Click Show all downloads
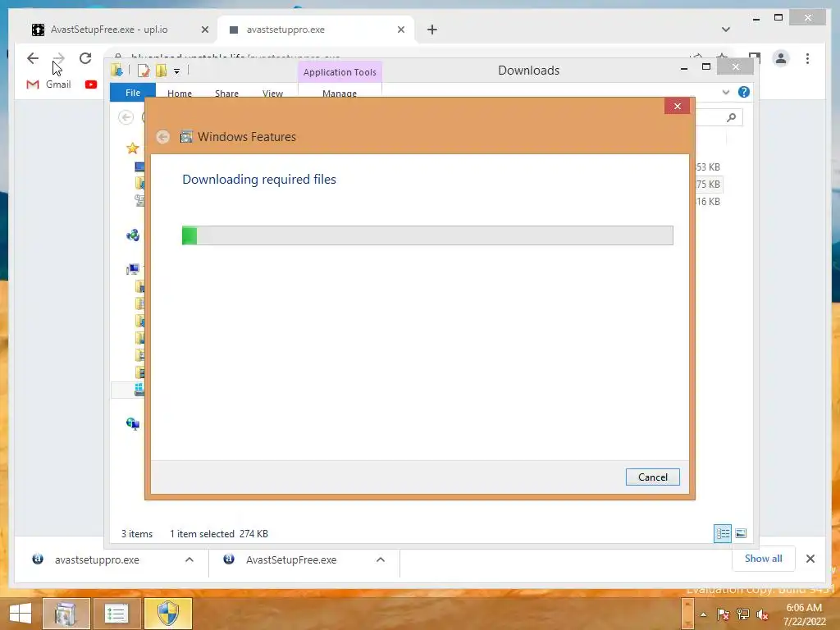The height and width of the screenshot is (630, 840). coord(764,559)
